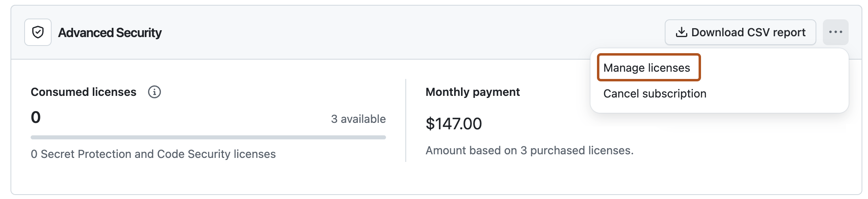The image size is (868, 199).
Task: Click the Advanced Security heading
Action: tap(110, 33)
